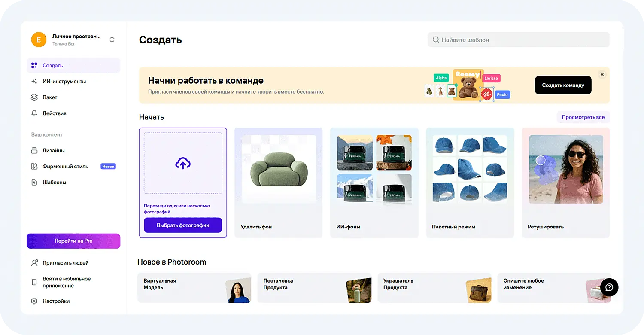Dismiss the team invitation banner
The image size is (644, 335).
602,74
